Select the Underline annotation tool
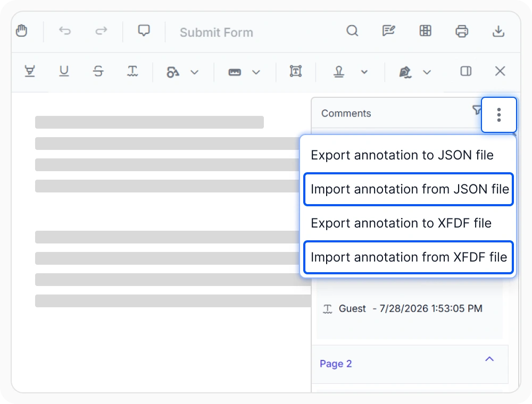Image resolution: width=532 pixels, height=404 pixels. pos(64,71)
